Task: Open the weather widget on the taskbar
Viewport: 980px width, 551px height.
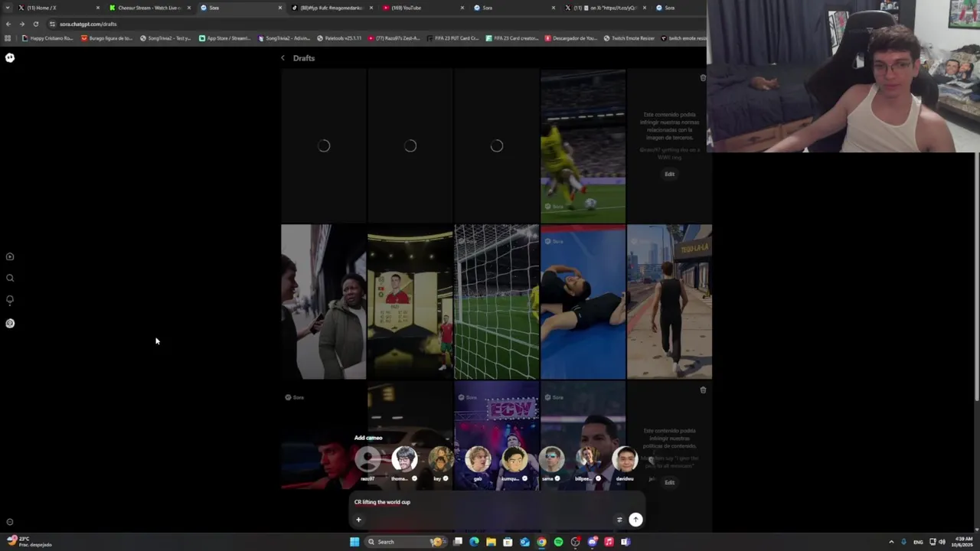Action: (x=31, y=542)
